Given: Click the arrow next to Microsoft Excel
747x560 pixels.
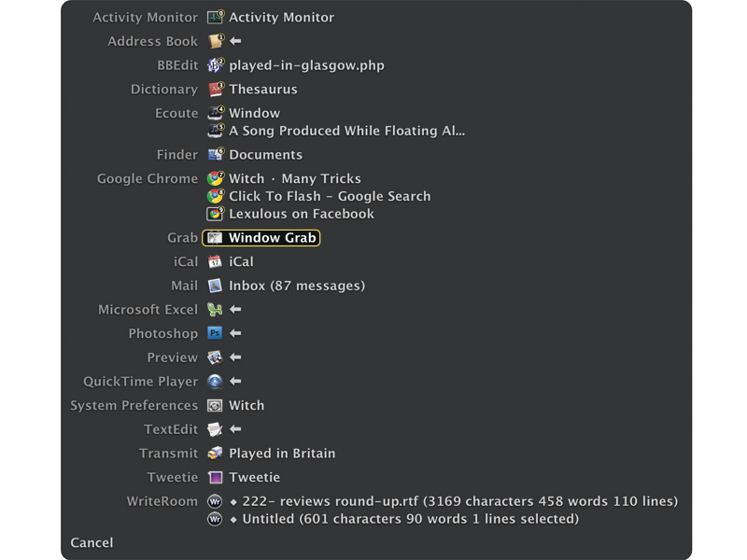Looking at the screenshot, I should click(235, 310).
